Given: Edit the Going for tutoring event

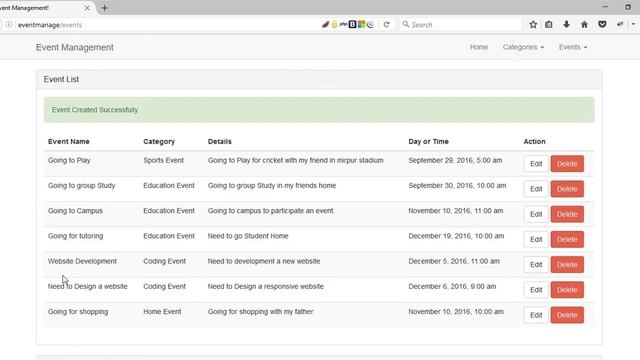Looking at the screenshot, I should tap(536, 240).
